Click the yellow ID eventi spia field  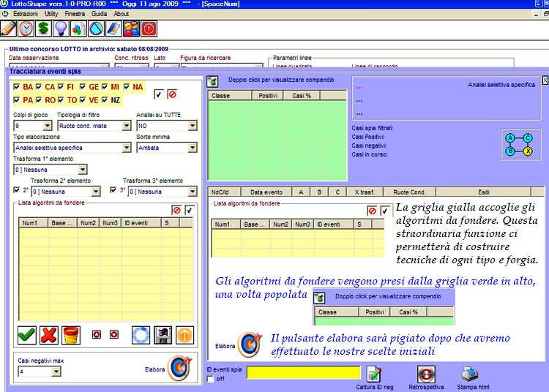tap(304, 372)
